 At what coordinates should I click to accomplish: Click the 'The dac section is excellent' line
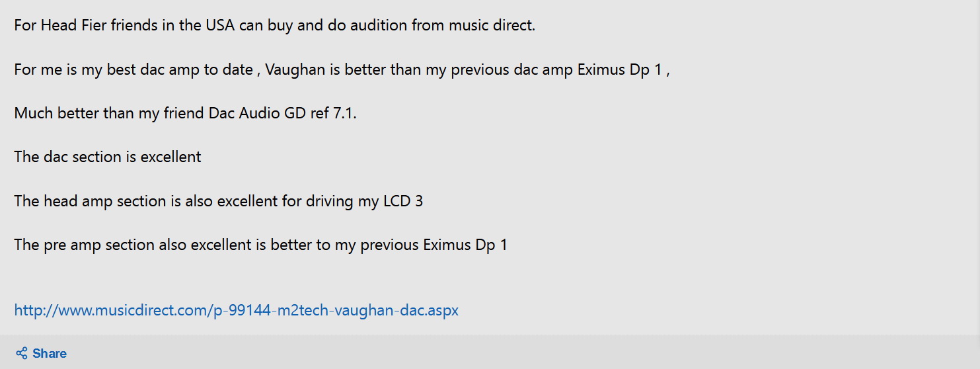pyautogui.click(x=108, y=157)
